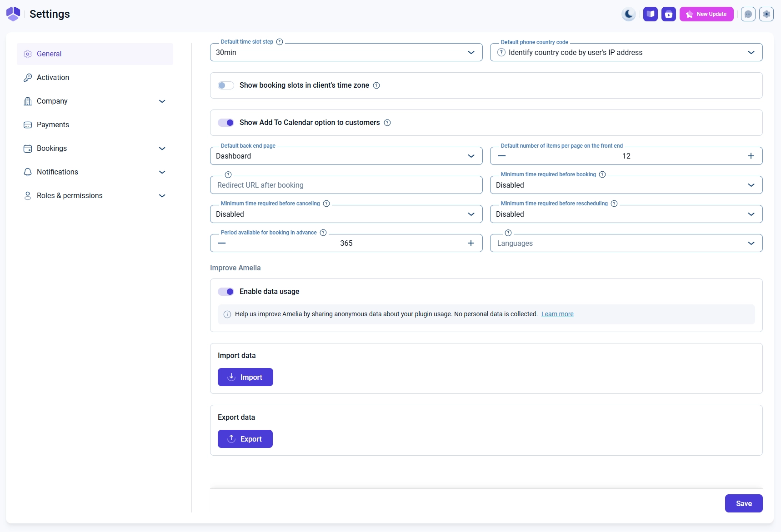Click the Activation key icon
This screenshot has width=781, height=532.
[28, 78]
